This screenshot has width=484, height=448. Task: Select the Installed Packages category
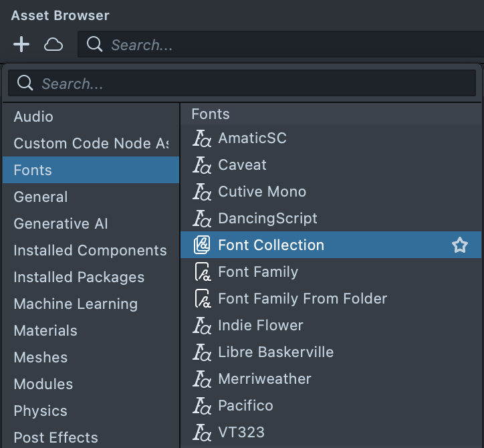click(x=79, y=277)
